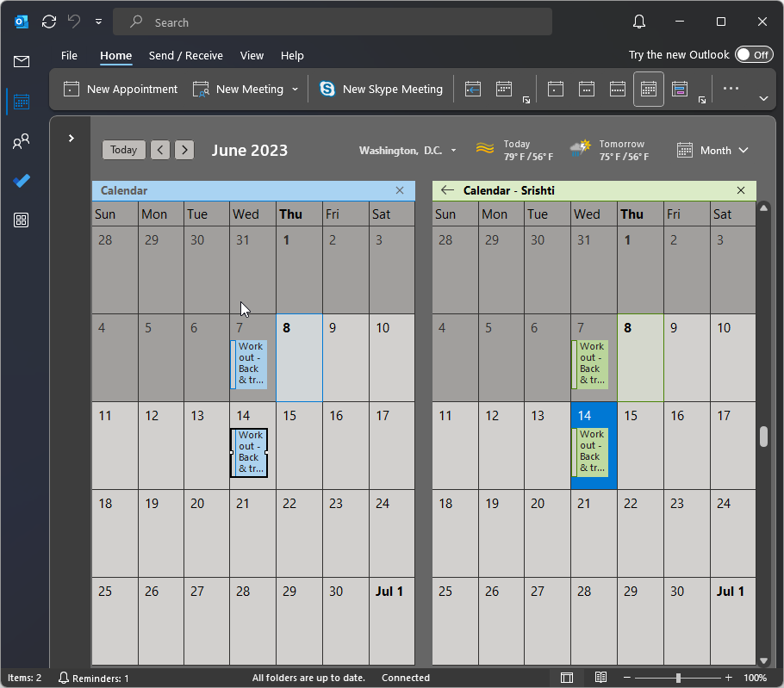Open Mail from the navigation sidebar
This screenshot has height=688, width=784.
click(21, 61)
